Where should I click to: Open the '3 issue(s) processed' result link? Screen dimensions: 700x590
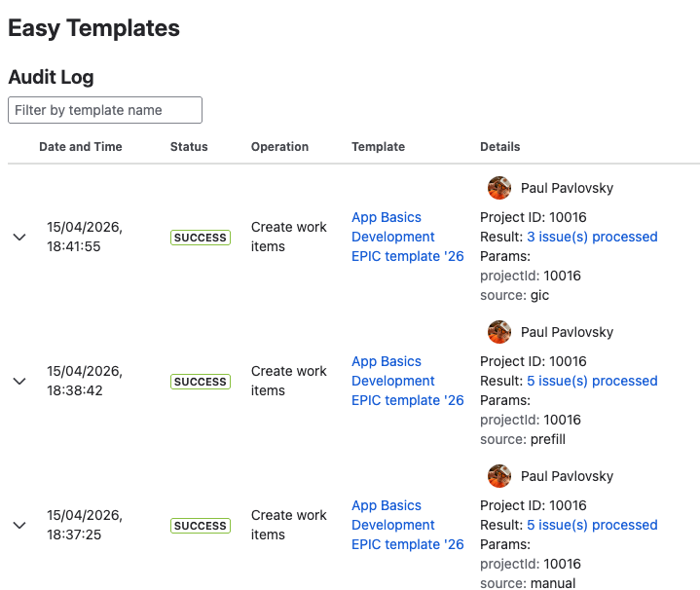[592, 237]
